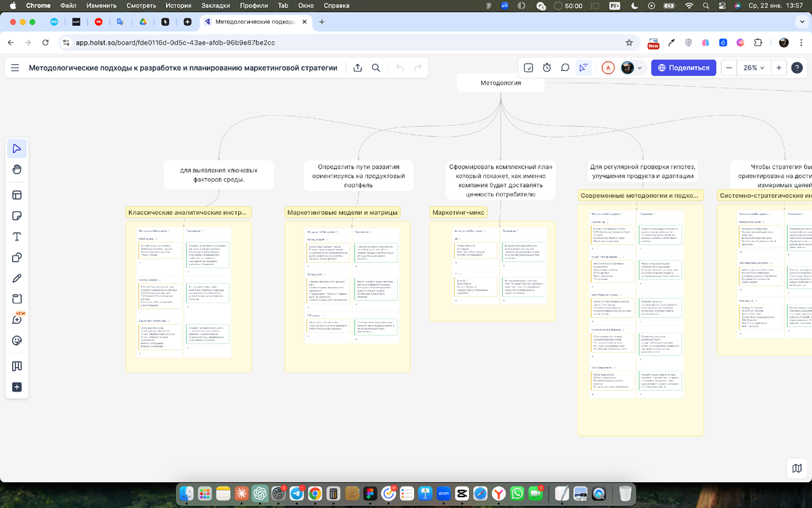812x508 pixels.
Task: Open search on the board
Action: [x=376, y=68]
